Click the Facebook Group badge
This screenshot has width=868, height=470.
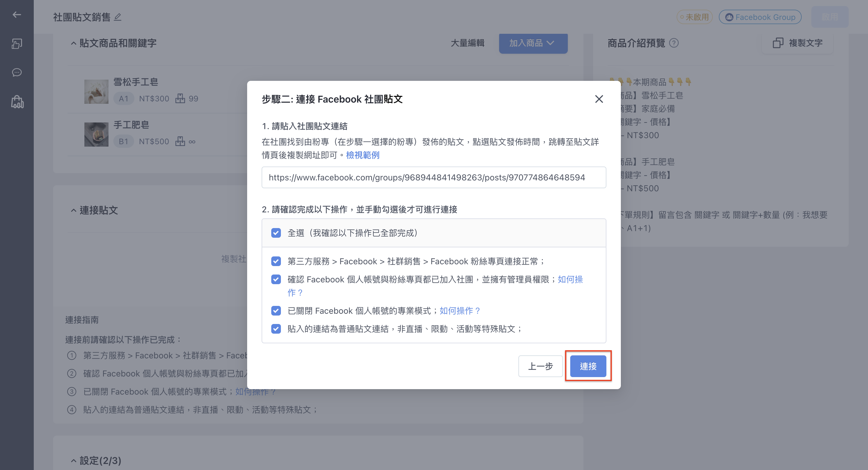coord(760,17)
